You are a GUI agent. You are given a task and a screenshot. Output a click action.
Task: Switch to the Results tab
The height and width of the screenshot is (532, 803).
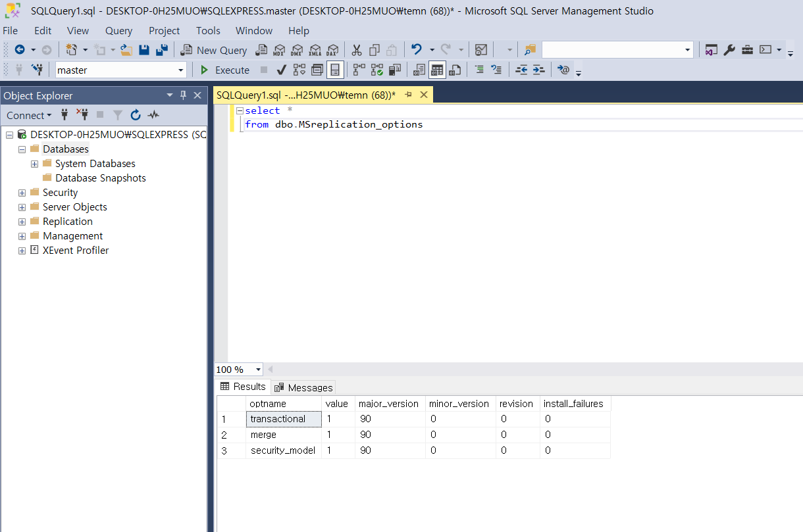pos(243,387)
